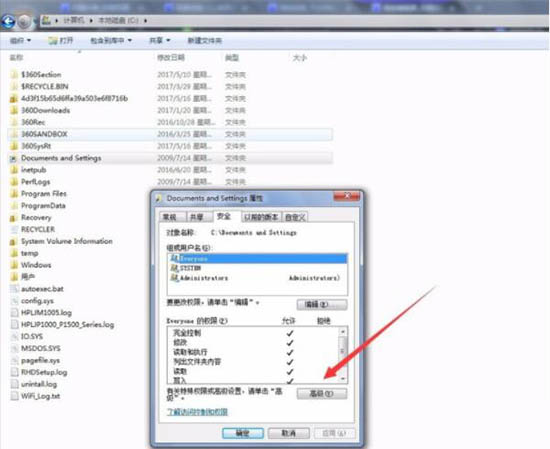The width and height of the screenshot is (550, 449).
Task: Select the inetpub folder icon
Action: [x=14, y=170]
